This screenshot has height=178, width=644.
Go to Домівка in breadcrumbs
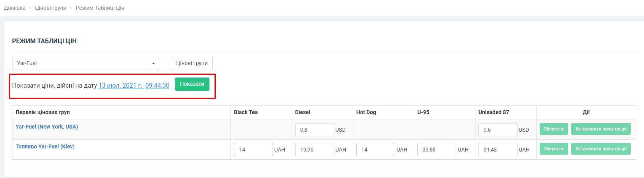(x=15, y=8)
